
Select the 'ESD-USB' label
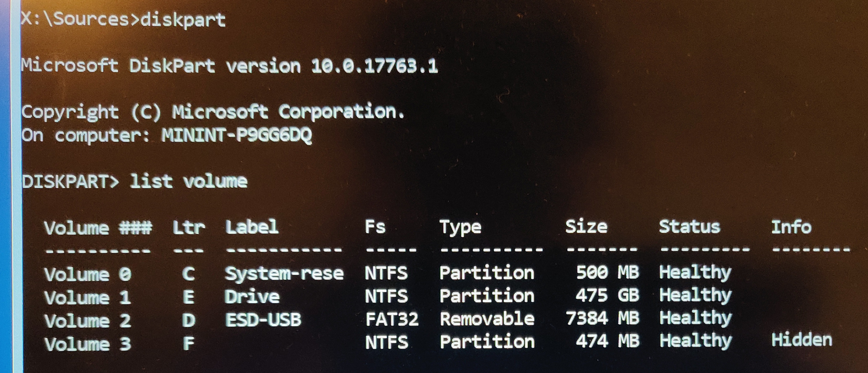point(263,319)
